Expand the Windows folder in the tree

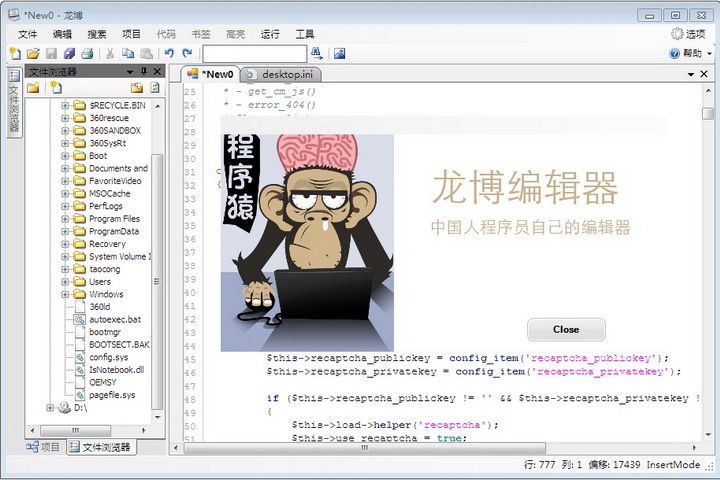pos(66,295)
